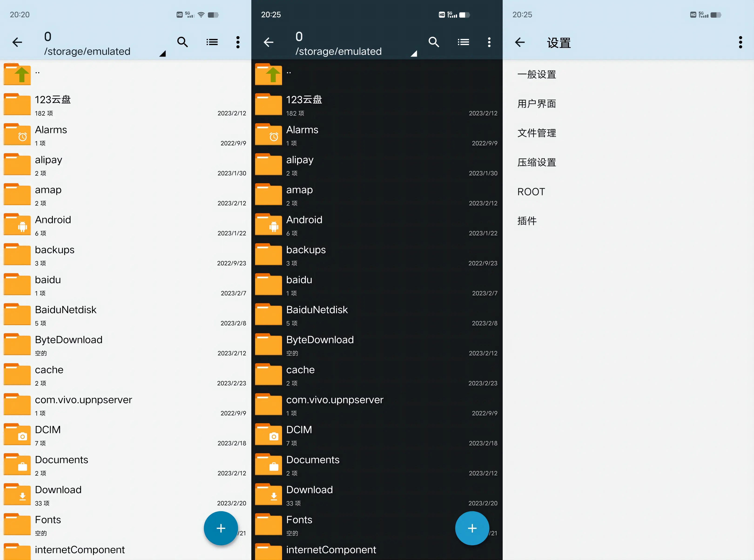Tap the back arrow on the settings page
Screen dimensions: 754x560
click(520, 42)
